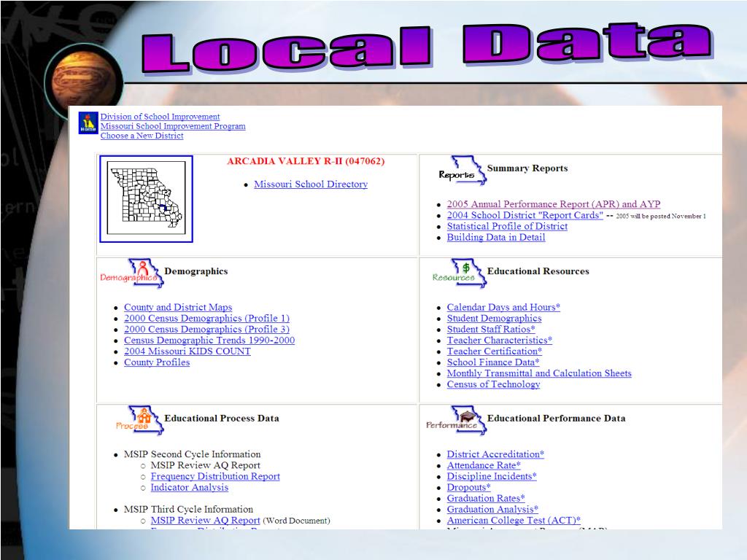This screenshot has height=560, width=747.
Task: Click the Educational Performance Data heading
Action: pos(556,419)
